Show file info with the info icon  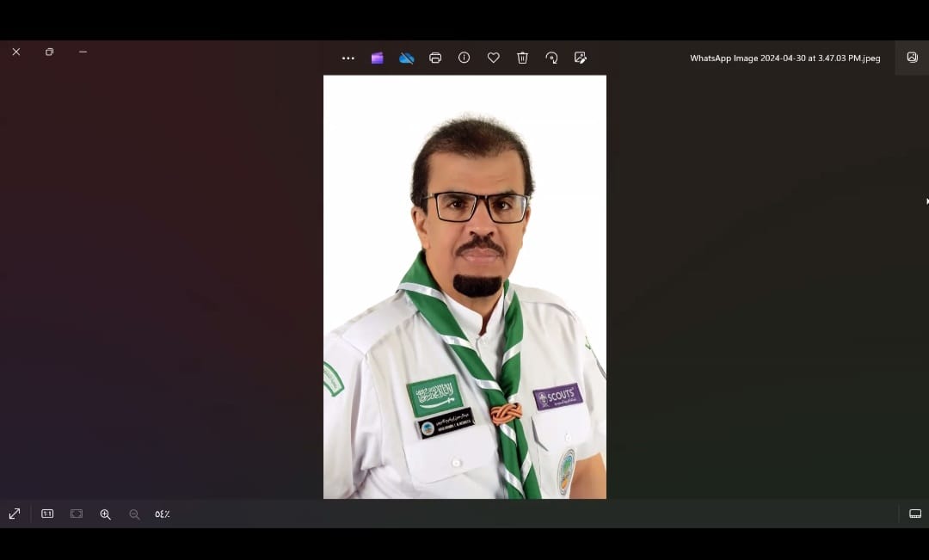point(464,58)
